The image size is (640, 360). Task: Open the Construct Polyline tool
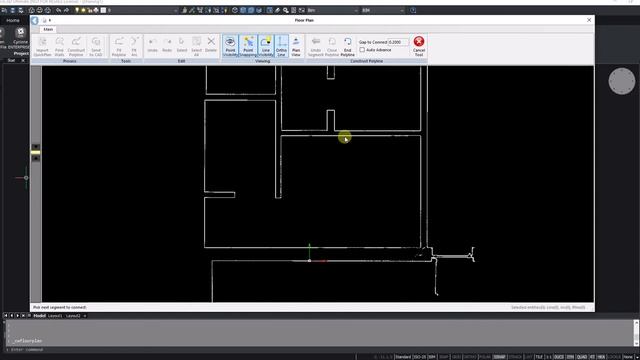pyautogui.click(x=76, y=46)
